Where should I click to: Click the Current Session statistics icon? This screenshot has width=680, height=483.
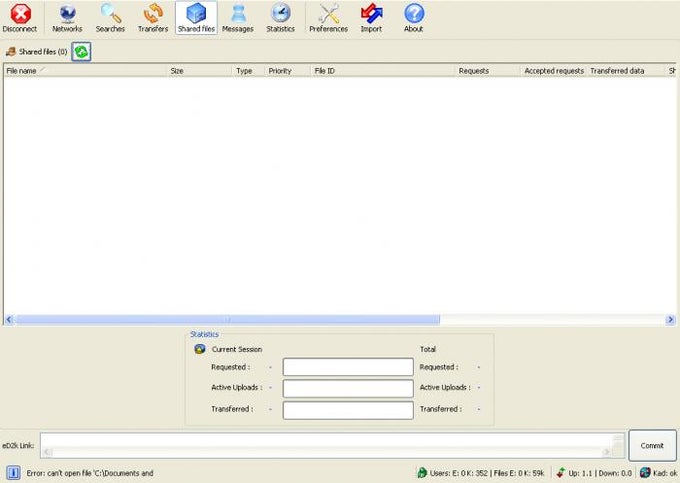200,349
